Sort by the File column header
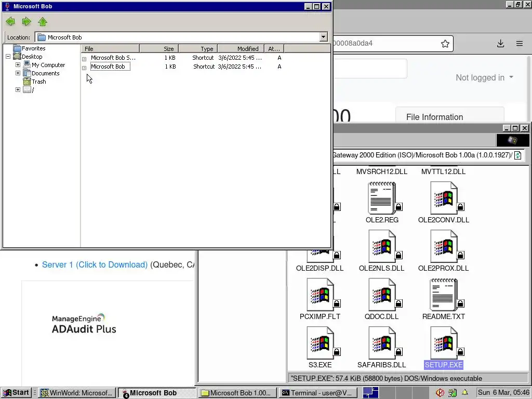The width and height of the screenshot is (532, 399). [110, 48]
